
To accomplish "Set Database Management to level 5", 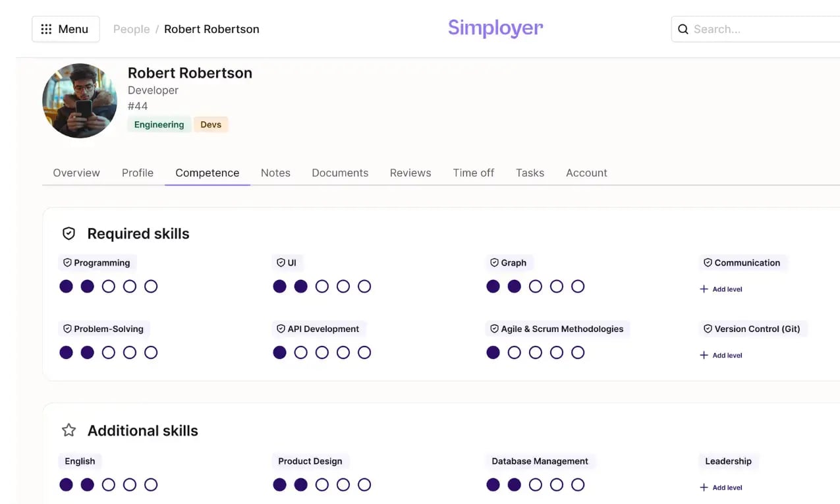I will coord(578,485).
